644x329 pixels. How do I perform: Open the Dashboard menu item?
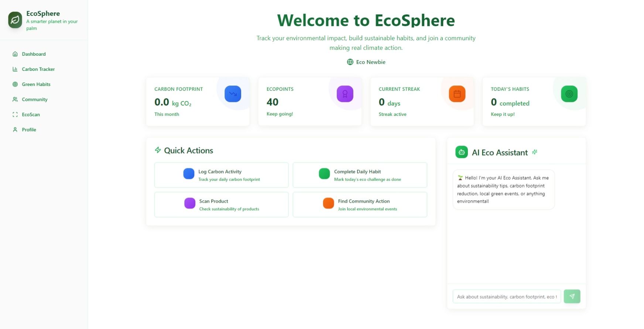(44, 54)
